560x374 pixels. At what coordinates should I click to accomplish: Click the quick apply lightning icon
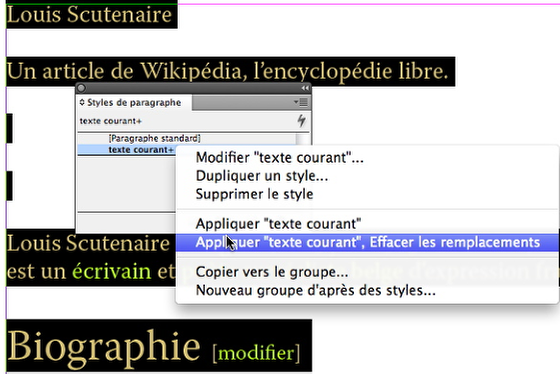302,121
